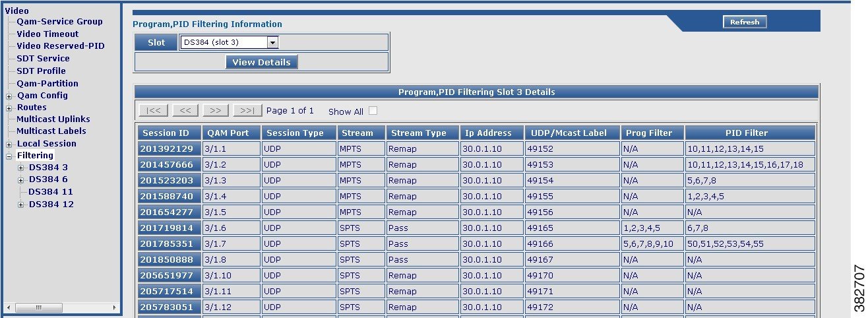Image resolution: width=868 pixels, height=318 pixels.
Task: Expand the Routes tree node
Action: [9, 108]
